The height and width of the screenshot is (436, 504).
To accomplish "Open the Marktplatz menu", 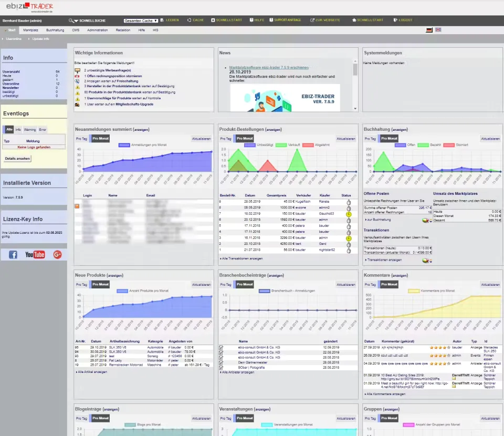I will [x=30, y=30].
